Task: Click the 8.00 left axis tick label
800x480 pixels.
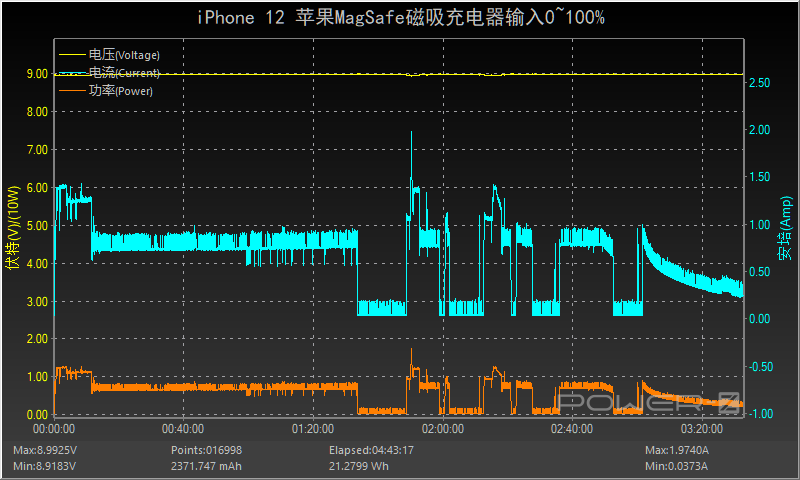Action: pyautogui.click(x=37, y=112)
